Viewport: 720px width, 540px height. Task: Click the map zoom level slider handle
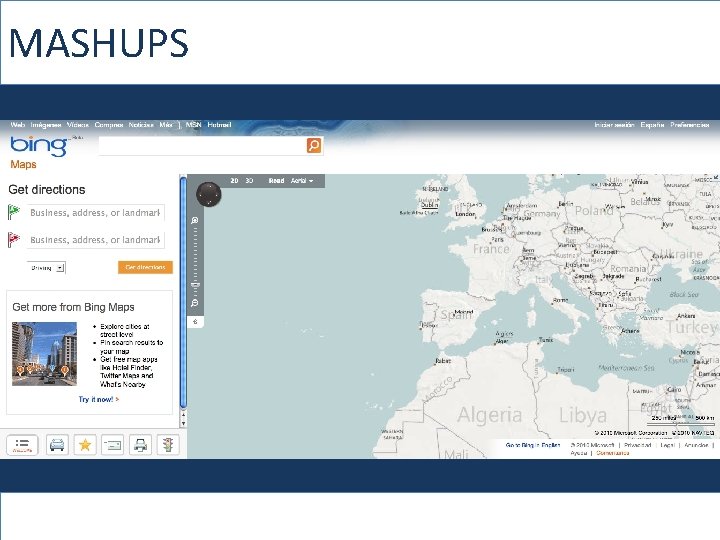[195, 285]
